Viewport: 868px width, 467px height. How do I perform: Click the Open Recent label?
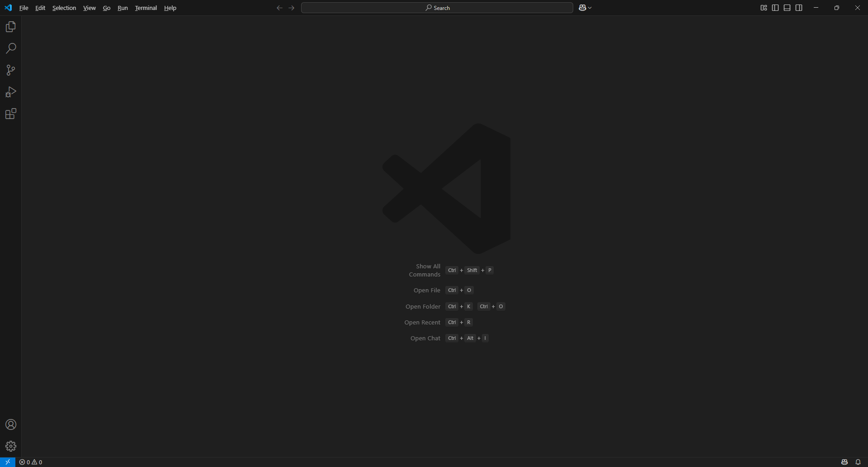coord(422,322)
